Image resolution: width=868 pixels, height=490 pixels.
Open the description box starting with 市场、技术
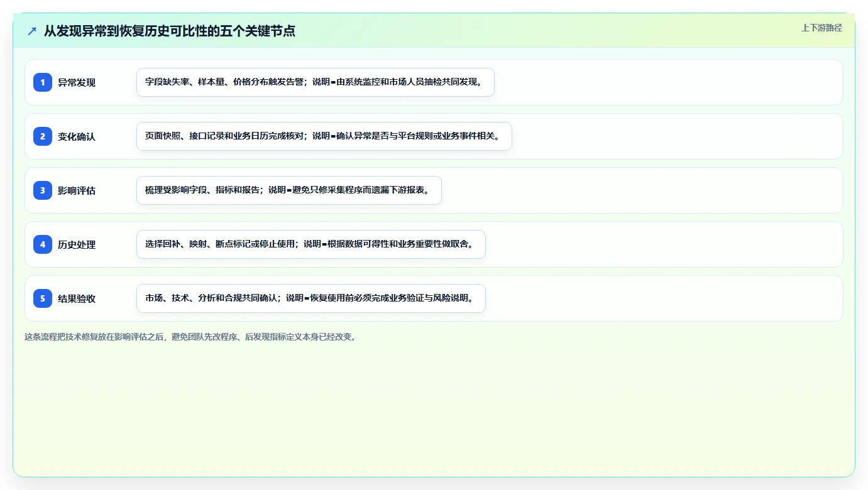coord(311,298)
